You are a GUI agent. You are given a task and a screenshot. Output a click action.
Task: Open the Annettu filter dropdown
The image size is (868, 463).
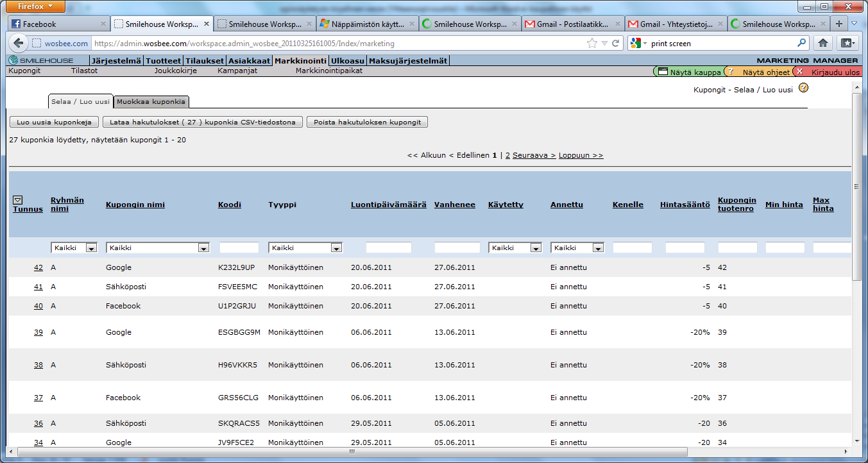[577, 248]
